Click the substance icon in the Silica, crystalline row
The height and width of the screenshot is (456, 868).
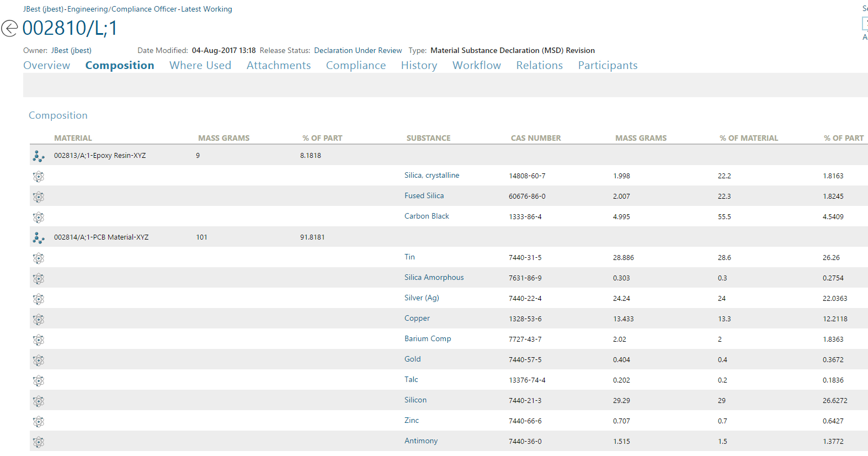click(38, 177)
